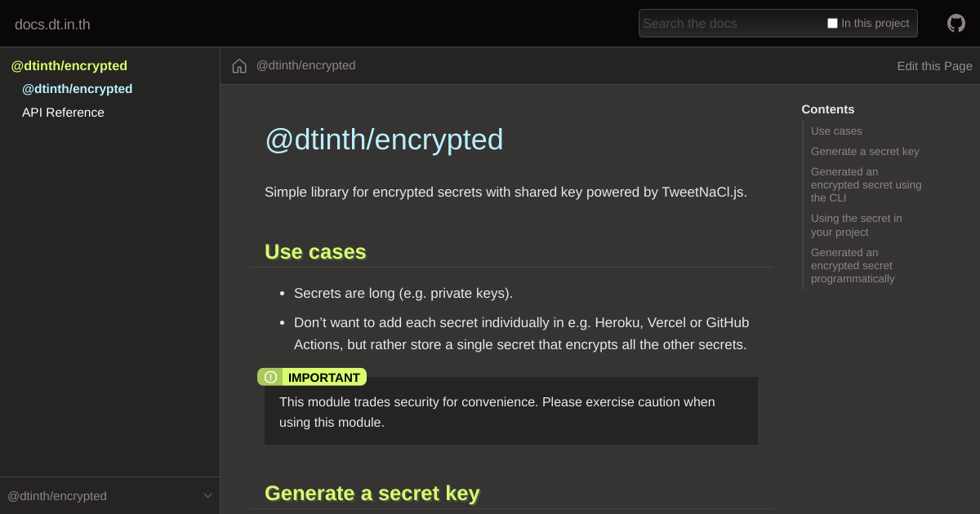
Task: Open "Using the secret in your project" link
Action: point(856,224)
